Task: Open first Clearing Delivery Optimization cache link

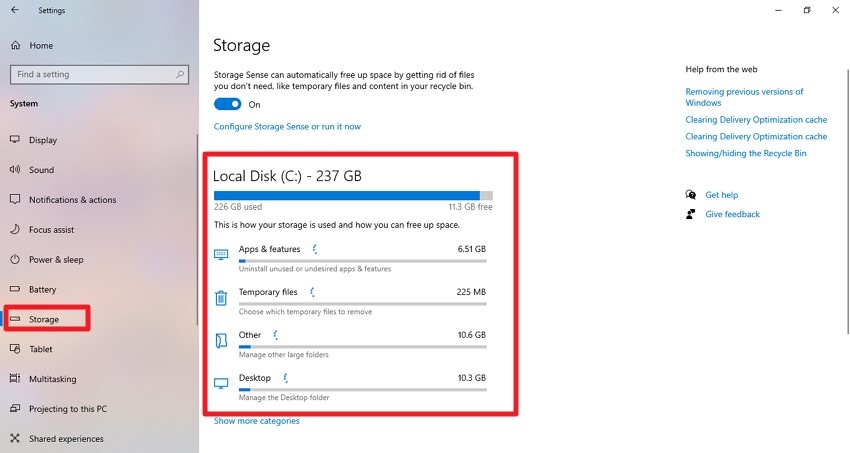Action: (756, 120)
